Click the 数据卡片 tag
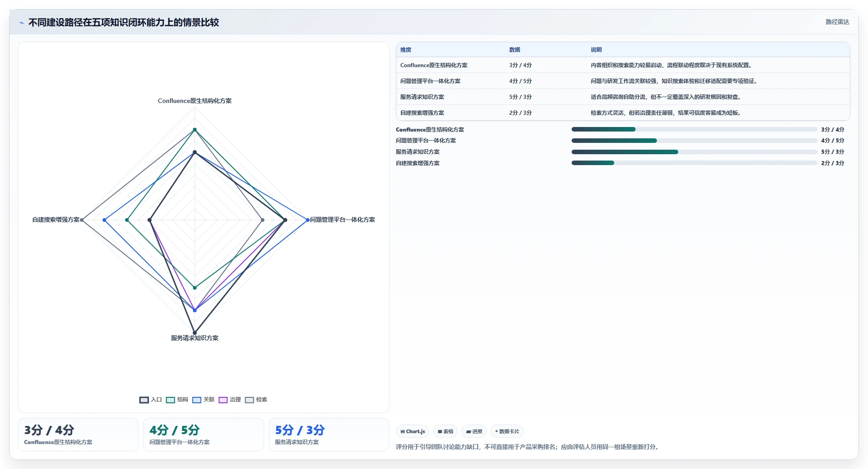Viewport: 868px width, 469px height. coord(507,431)
